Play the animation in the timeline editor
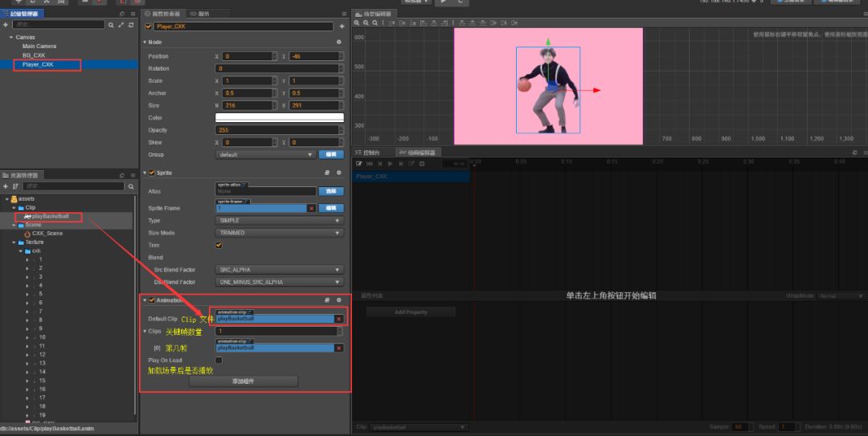 tap(391, 164)
